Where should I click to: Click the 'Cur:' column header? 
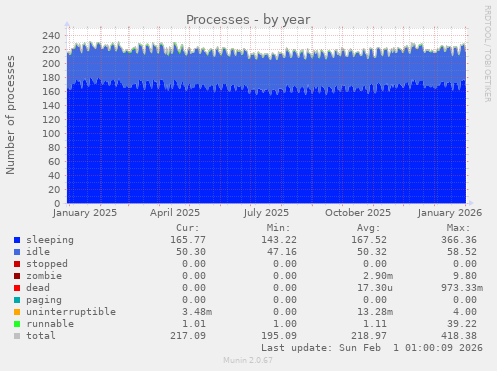188,228
